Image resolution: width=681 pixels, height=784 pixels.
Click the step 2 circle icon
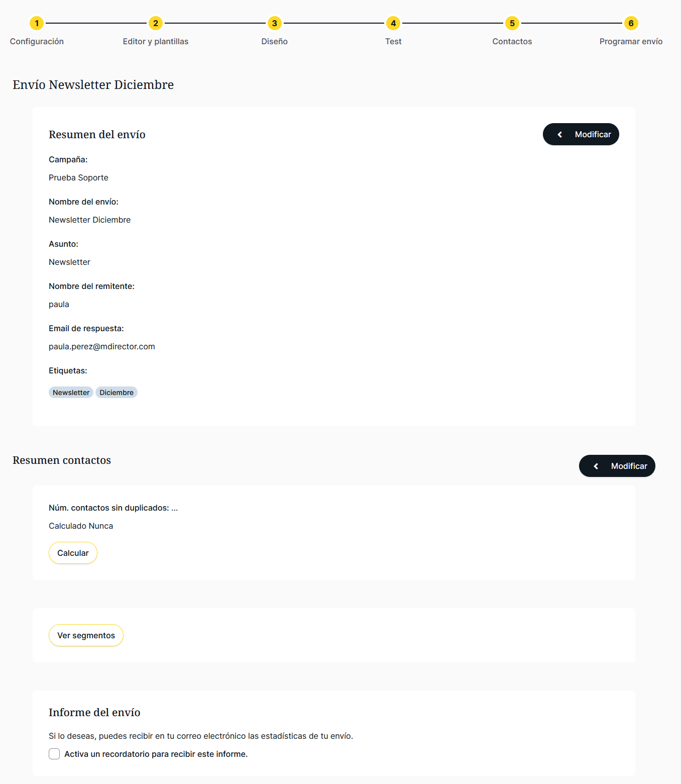[156, 23]
